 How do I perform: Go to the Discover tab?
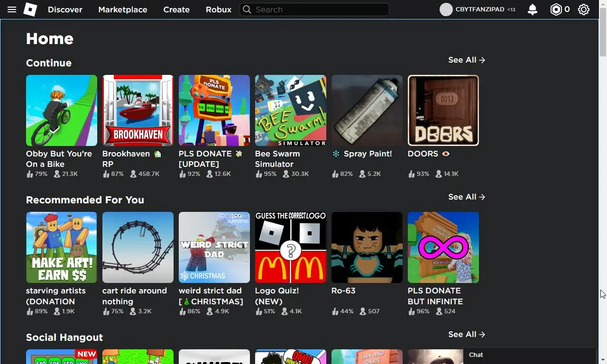point(65,9)
